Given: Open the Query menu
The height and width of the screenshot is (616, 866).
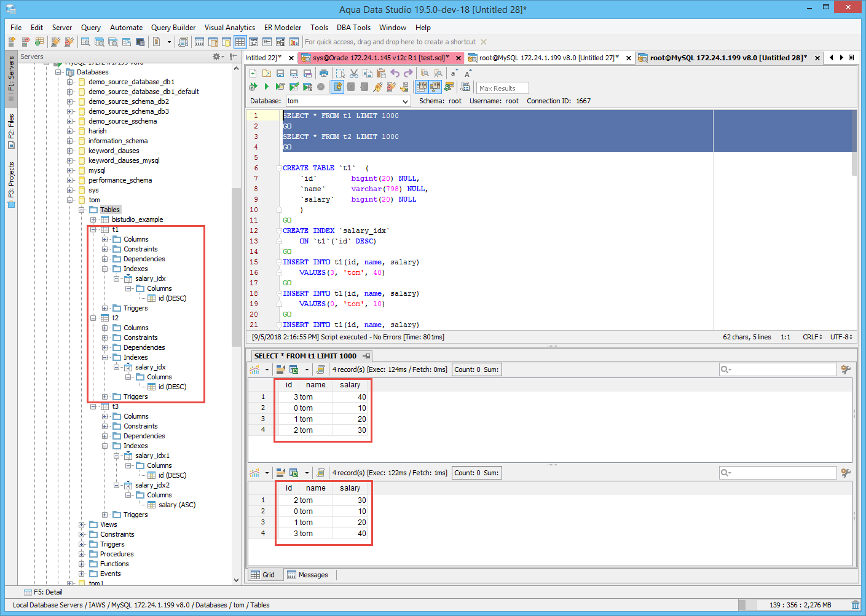Looking at the screenshot, I should [91, 28].
